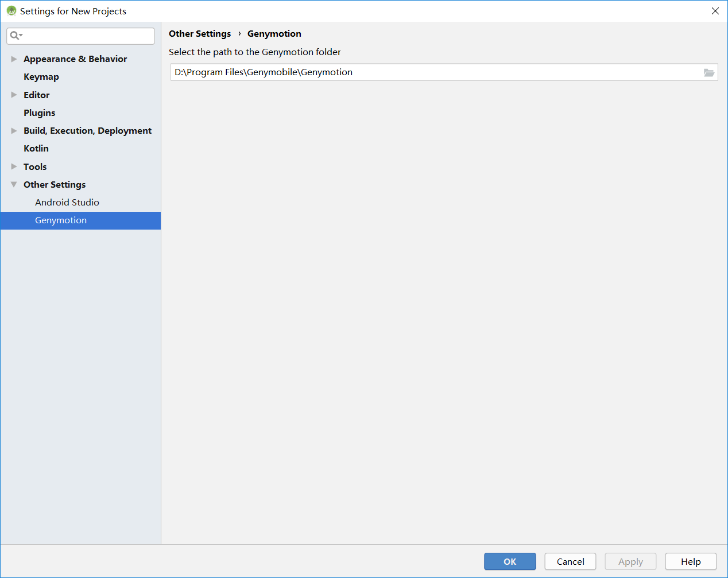This screenshot has height=578, width=728.
Task: Click the Help button
Action: click(x=691, y=561)
